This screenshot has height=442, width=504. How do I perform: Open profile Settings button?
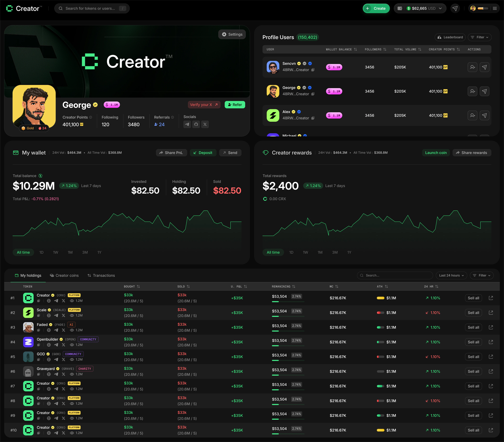tap(232, 34)
